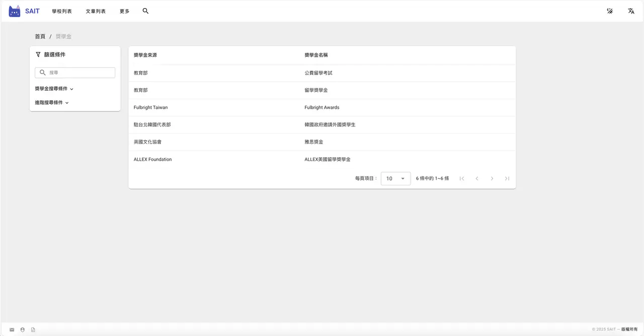The image size is (644, 336).
Task: Focus the 搜尋 filter input field
Action: [x=75, y=73]
